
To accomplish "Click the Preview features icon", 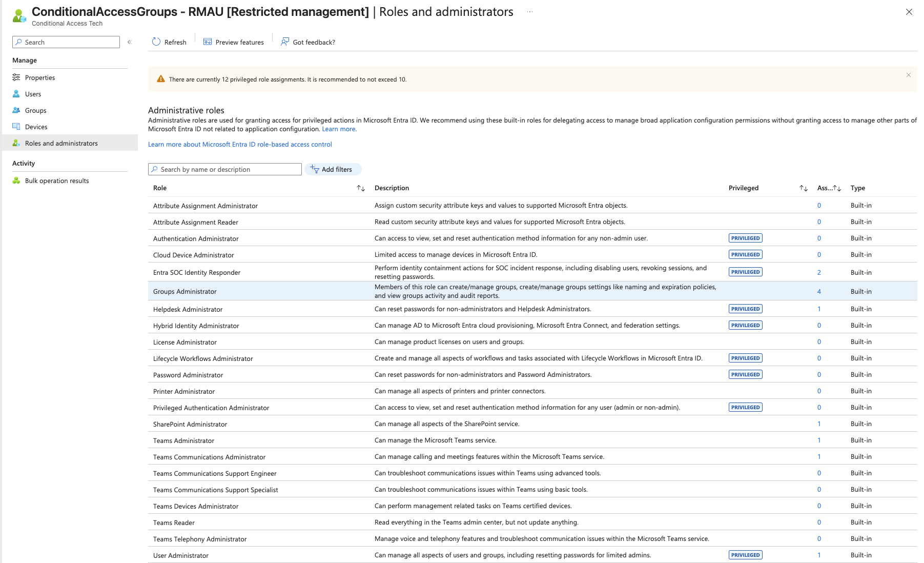I will click(x=208, y=42).
